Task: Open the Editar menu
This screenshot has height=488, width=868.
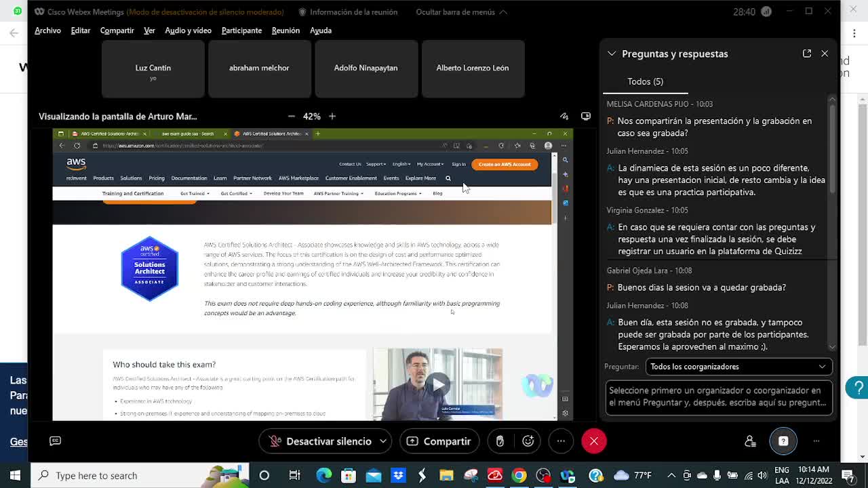Action: tap(81, 30)
